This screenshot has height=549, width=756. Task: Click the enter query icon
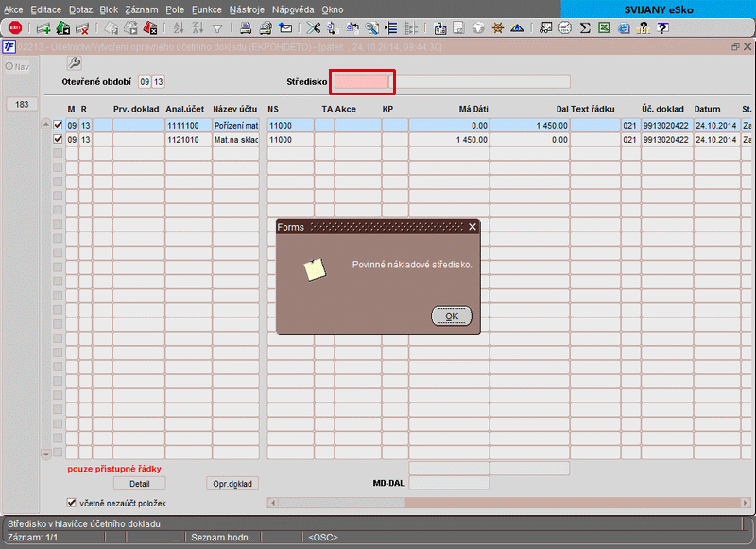[112, 28]
